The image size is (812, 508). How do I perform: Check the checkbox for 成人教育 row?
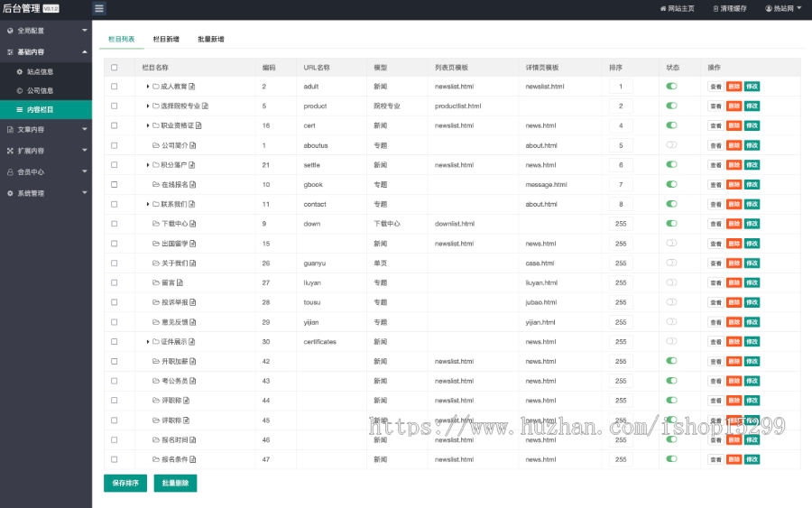[114, 87]
